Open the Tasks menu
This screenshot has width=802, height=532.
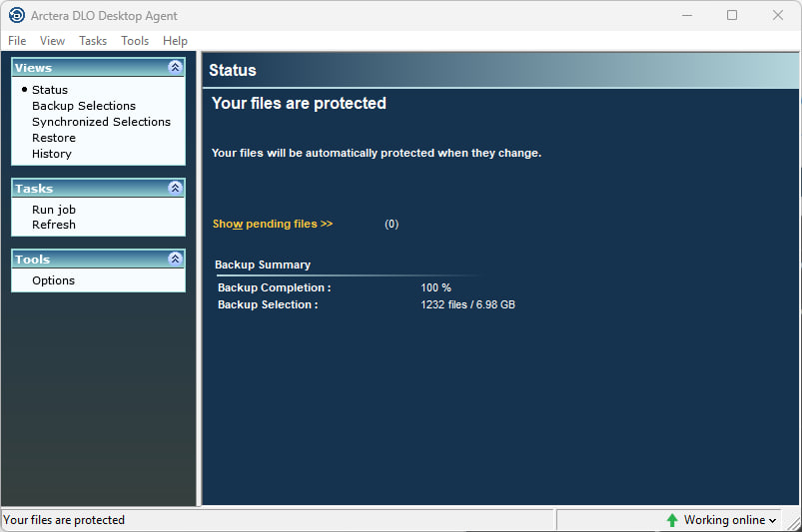pos(93,41)
